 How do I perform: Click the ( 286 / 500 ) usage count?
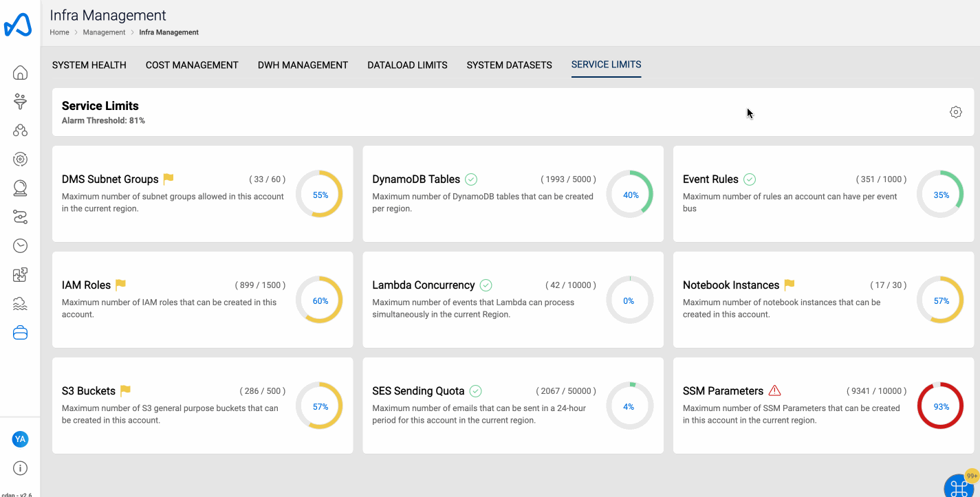[x=263, y=391]
